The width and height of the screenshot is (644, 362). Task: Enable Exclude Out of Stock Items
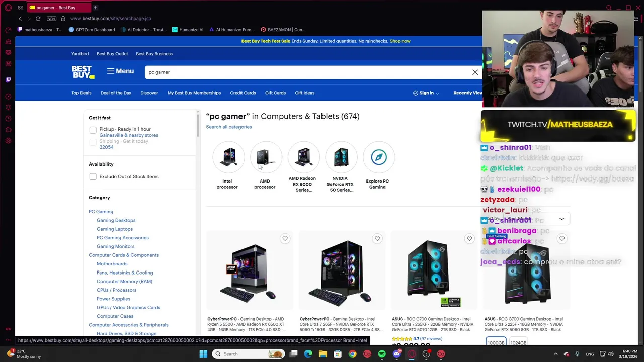coord(93,176)
